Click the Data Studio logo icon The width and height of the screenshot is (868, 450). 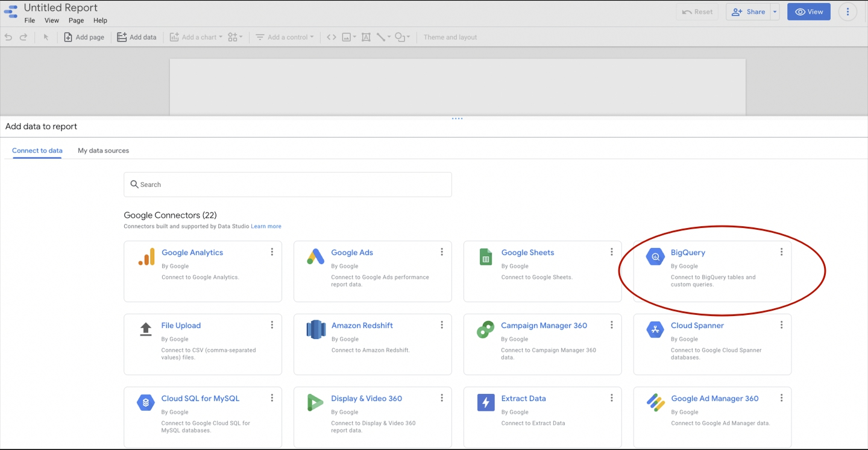tap(11, 12)
